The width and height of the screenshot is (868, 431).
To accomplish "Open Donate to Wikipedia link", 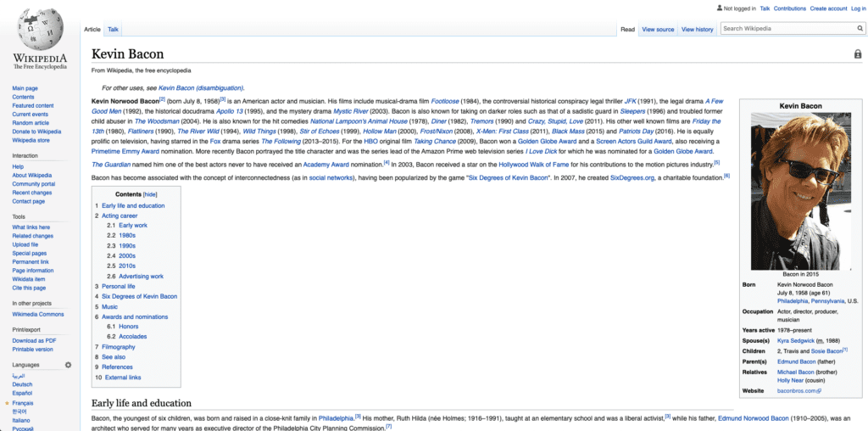I will coord(36,132).
